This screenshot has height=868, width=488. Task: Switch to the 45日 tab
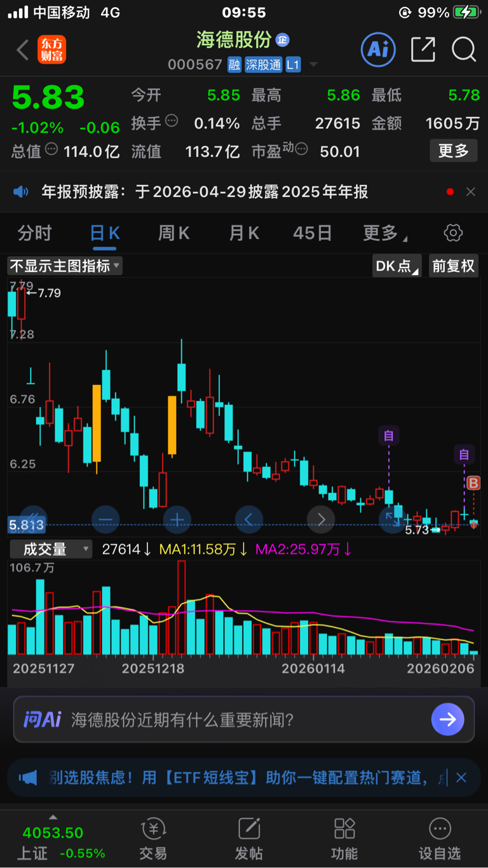pyautogui.click(x=313, y=233)
